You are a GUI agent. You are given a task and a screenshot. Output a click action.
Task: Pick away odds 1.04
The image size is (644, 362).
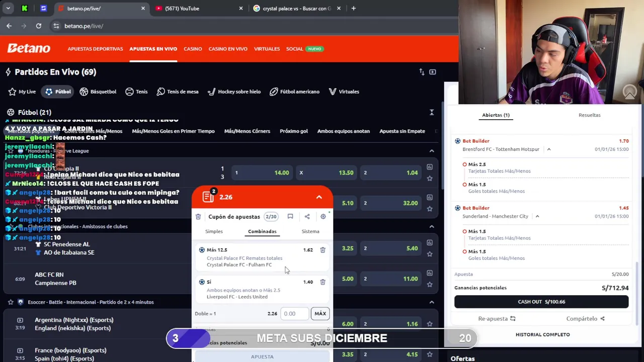click(x=391, y=173)
